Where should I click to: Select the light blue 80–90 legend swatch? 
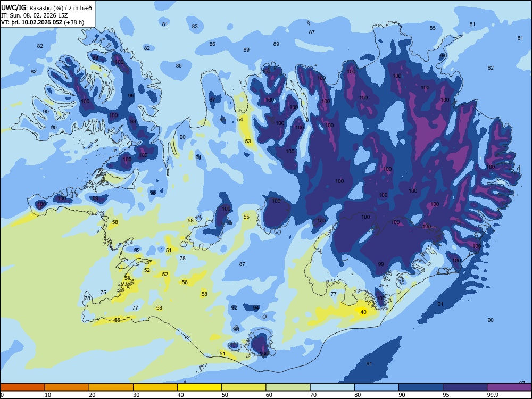pyautogui.click(x=377, y=387)
